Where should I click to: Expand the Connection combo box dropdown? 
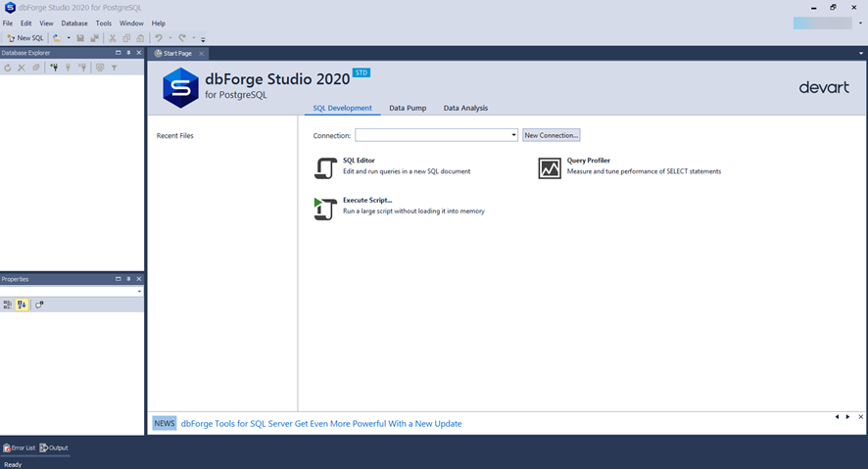click(x=513, y=135)
